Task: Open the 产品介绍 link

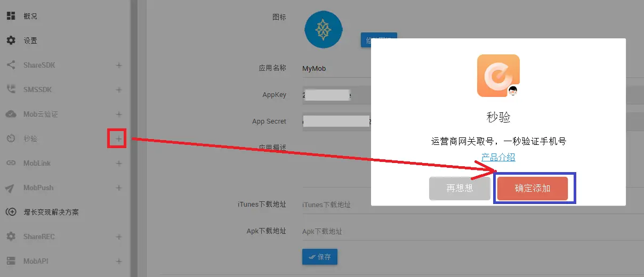Action: pyautogui.click(x=498, y=157)
